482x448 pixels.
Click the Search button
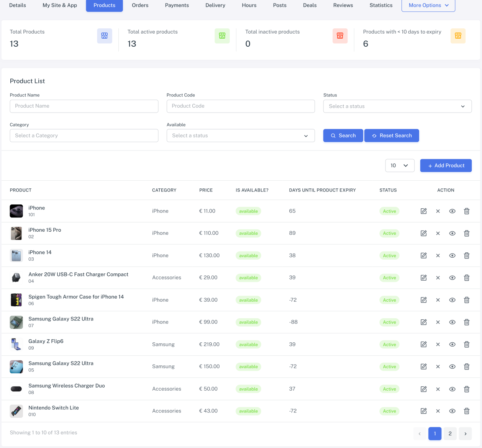pos(343,136)
